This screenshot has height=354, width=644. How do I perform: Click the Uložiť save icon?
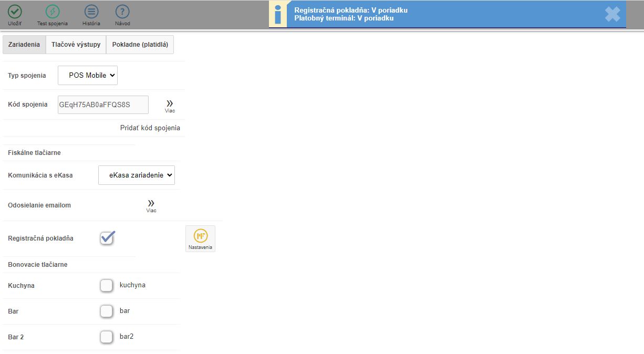(x=15, y=13)
